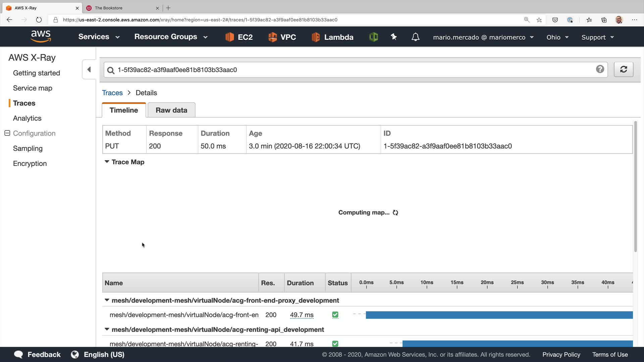Click the blue front-end segment timeline bar
644x362 pixels.
(x=499, y=315)
